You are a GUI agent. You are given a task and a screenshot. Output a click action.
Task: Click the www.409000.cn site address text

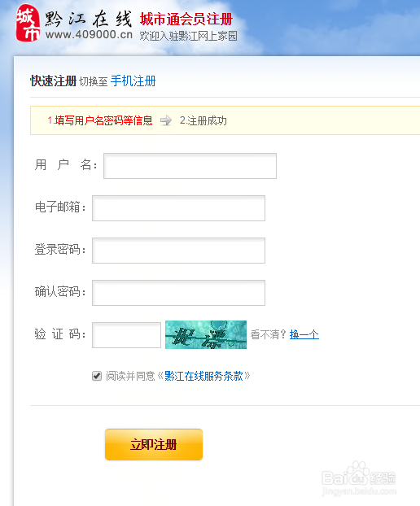[x=89, y=34]
